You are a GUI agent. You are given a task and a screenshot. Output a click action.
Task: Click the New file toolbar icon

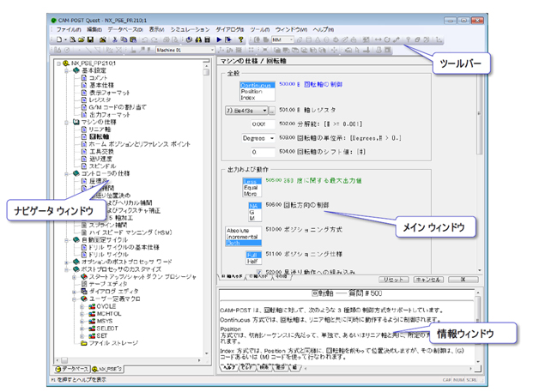pyautogui.click(x=59, y=39)
